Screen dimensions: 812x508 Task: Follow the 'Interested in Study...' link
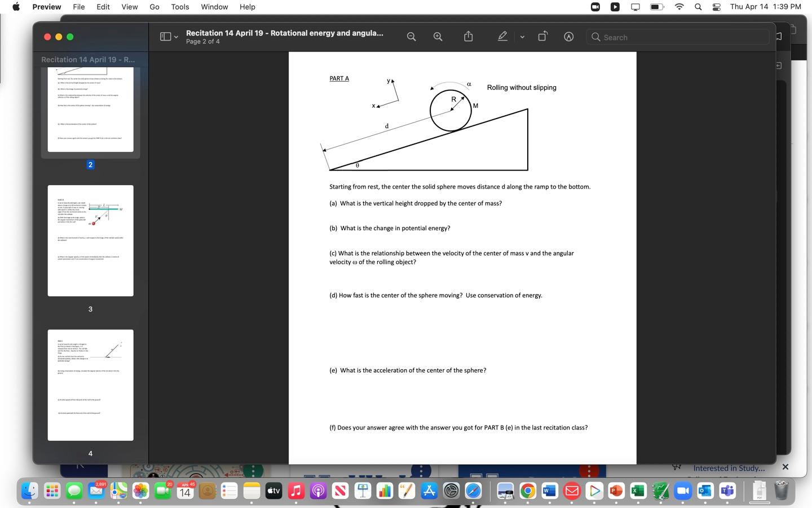(729, 468)
